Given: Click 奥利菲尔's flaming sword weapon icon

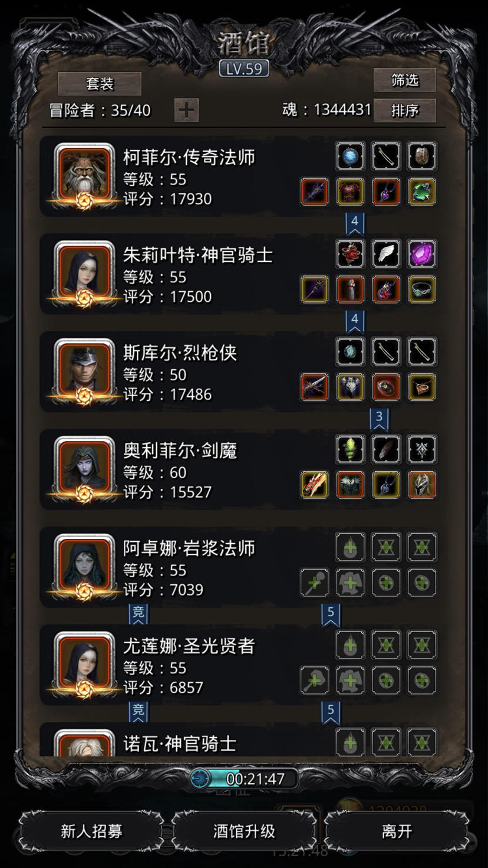Looking at the screenshot, I should coord(315,485).
